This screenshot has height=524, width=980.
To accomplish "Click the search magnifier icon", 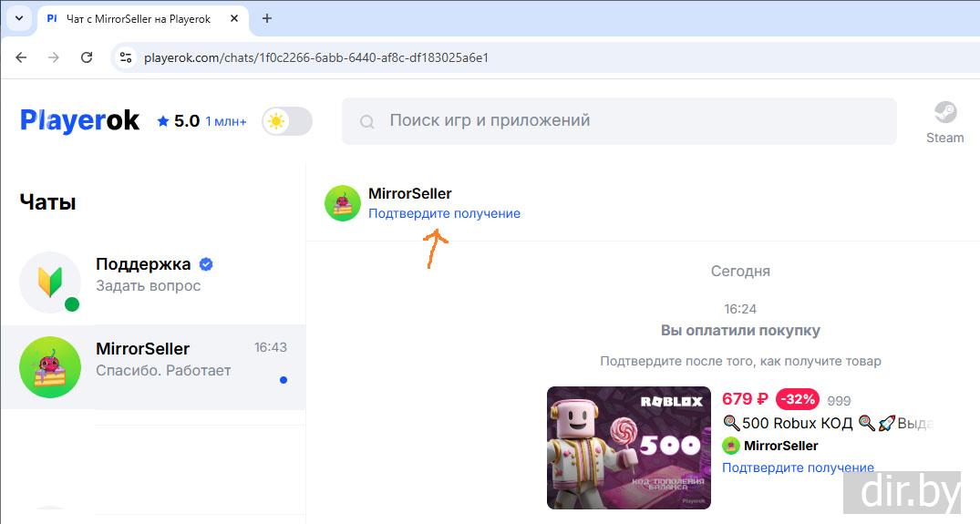I will click(x=367, y=121).
